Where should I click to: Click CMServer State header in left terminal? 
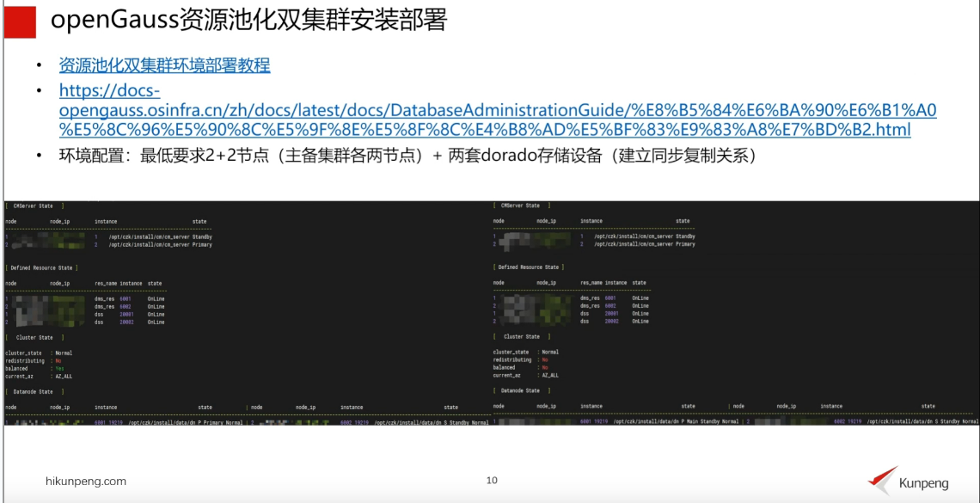(34, 205)
